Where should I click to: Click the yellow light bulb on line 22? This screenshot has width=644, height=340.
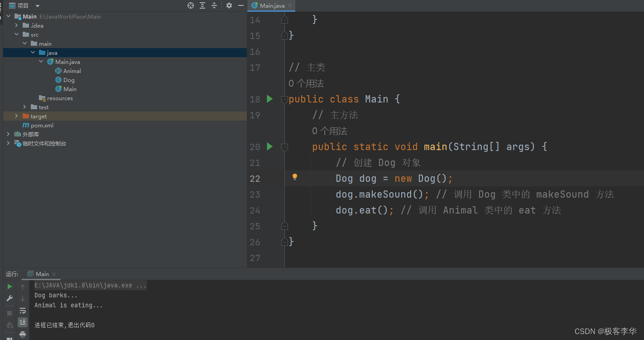click(x=295, y=177)
